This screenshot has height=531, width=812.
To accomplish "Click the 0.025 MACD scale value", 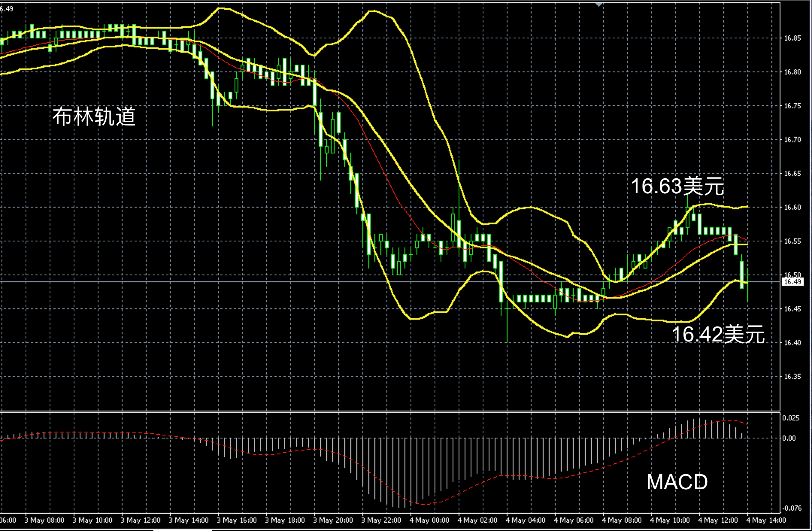I will [791, 418].
